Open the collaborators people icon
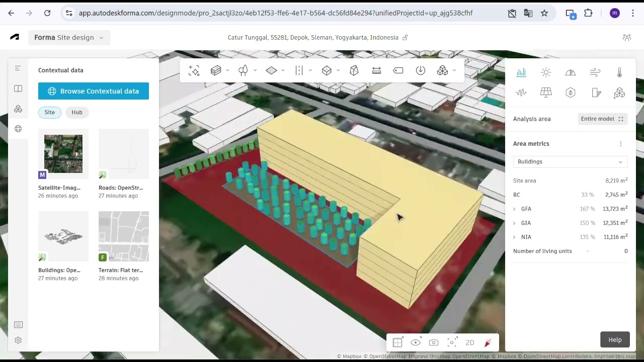Screen dimensions: 644x362 tap(627, 38)
